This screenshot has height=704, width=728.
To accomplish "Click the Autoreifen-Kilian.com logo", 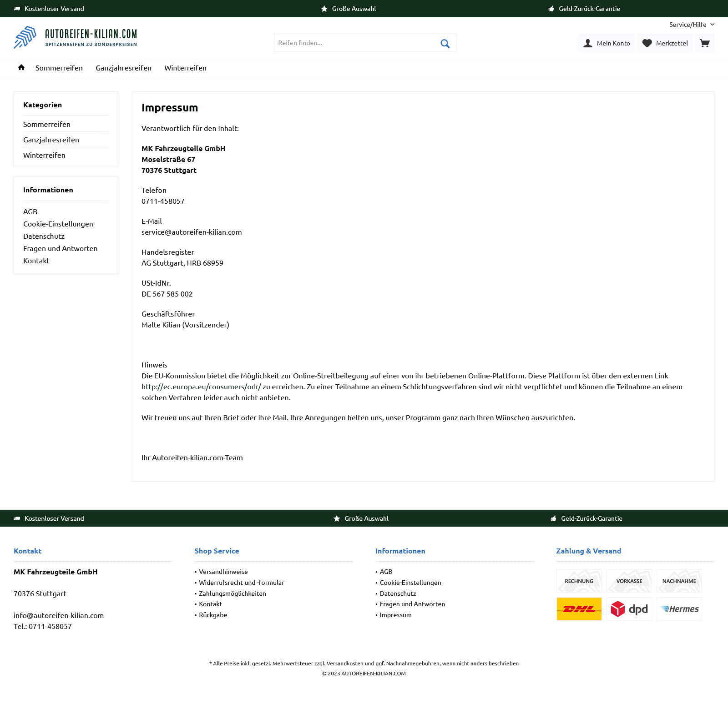I will click(x=75, y=37).
